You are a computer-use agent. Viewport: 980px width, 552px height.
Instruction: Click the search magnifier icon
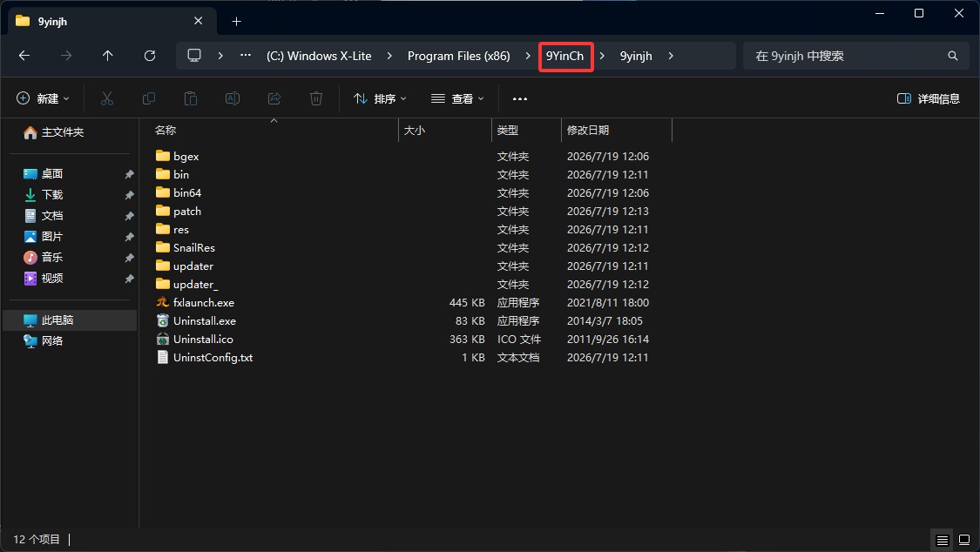point(952,56)
